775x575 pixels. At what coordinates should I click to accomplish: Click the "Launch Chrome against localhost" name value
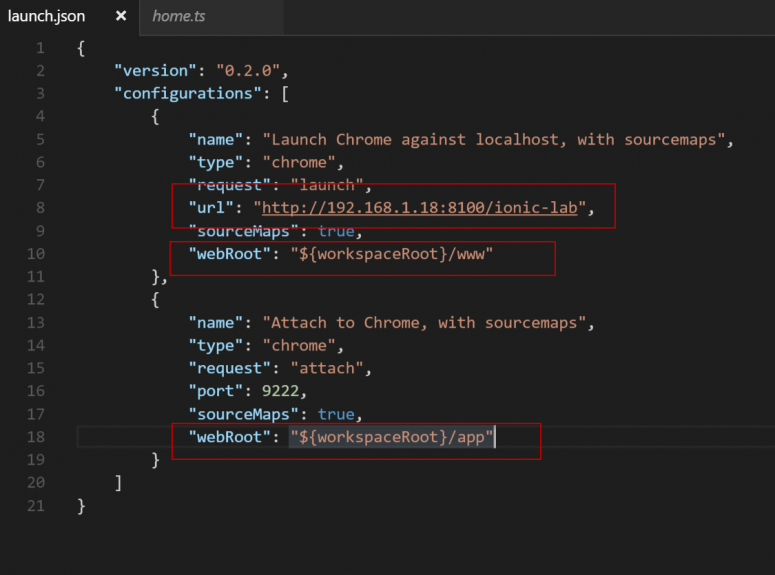497,139
